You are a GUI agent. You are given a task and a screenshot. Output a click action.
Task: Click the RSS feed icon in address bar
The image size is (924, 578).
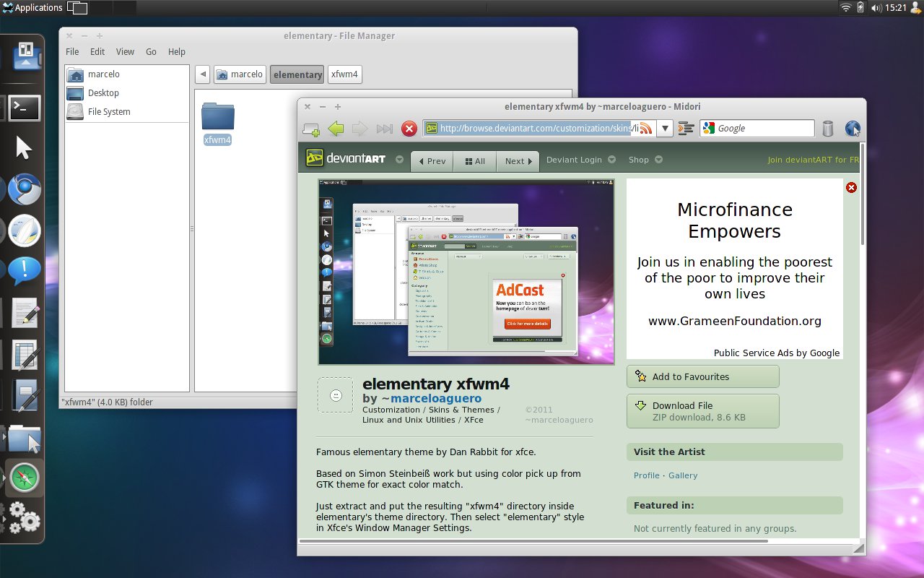tap(645, 129)
